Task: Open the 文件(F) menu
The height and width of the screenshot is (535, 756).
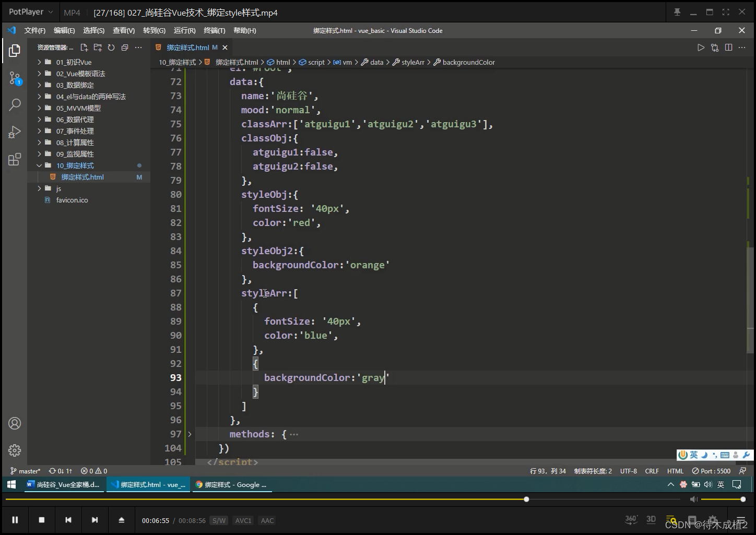Action: (35, 31)
